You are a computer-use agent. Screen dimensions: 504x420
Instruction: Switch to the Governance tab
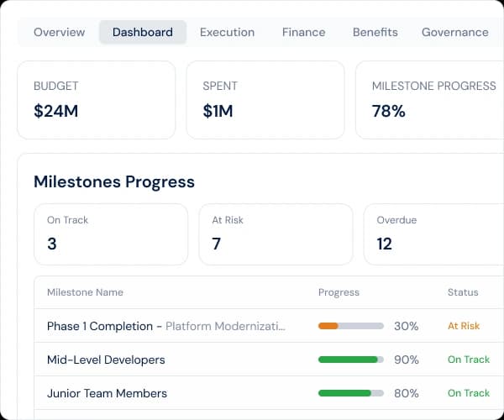(455, 32)
